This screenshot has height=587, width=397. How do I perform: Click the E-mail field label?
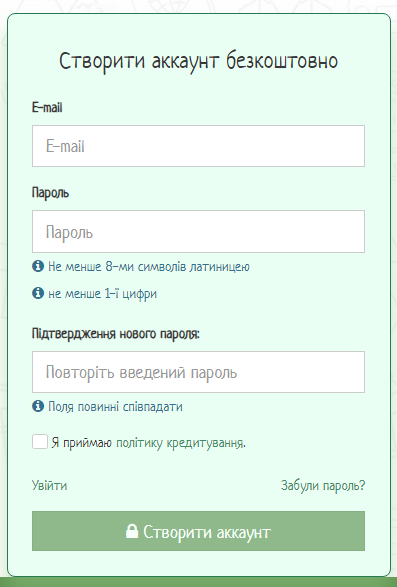tap(47, 107)
